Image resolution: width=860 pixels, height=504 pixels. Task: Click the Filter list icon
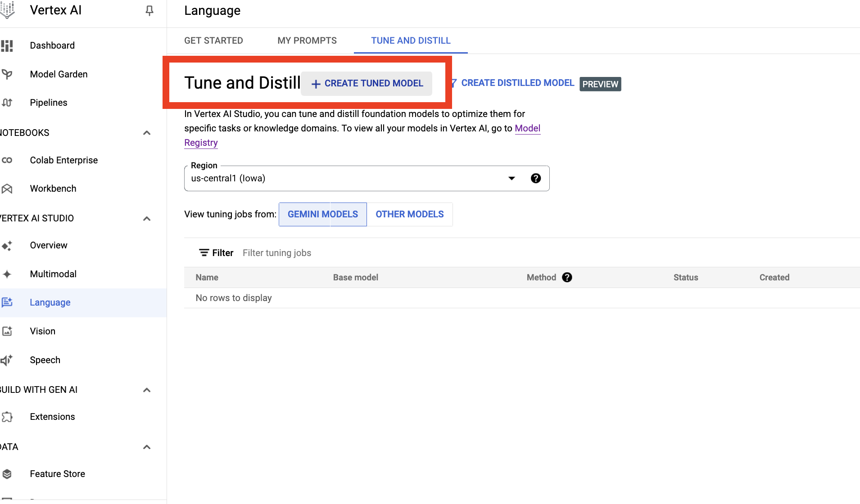204,253
